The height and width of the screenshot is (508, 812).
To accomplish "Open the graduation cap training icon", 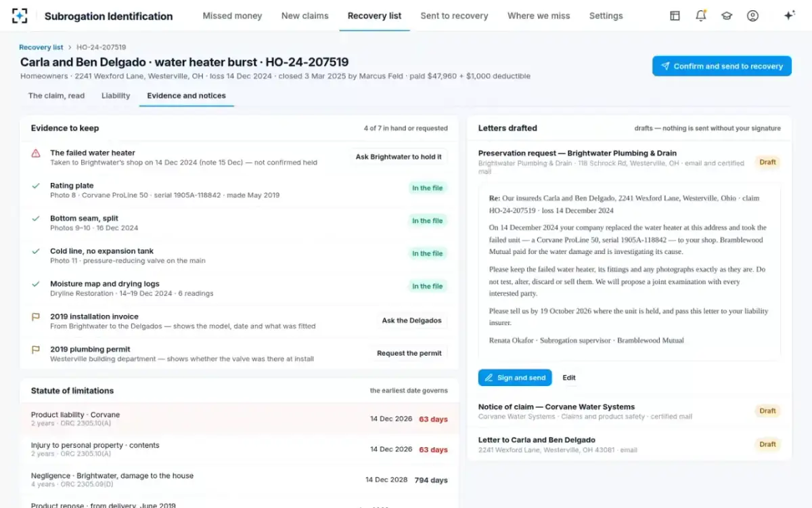I will pyautogui.click(x=727, y=16).
